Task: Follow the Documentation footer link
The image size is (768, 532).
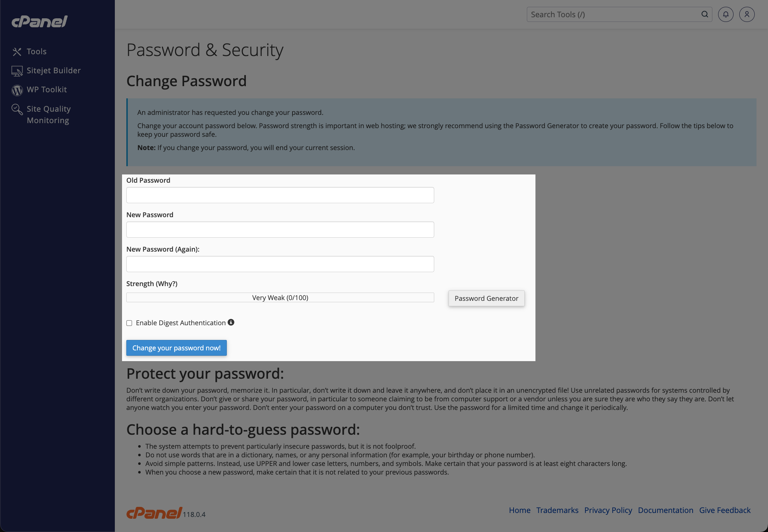Action: coord(665,510)
